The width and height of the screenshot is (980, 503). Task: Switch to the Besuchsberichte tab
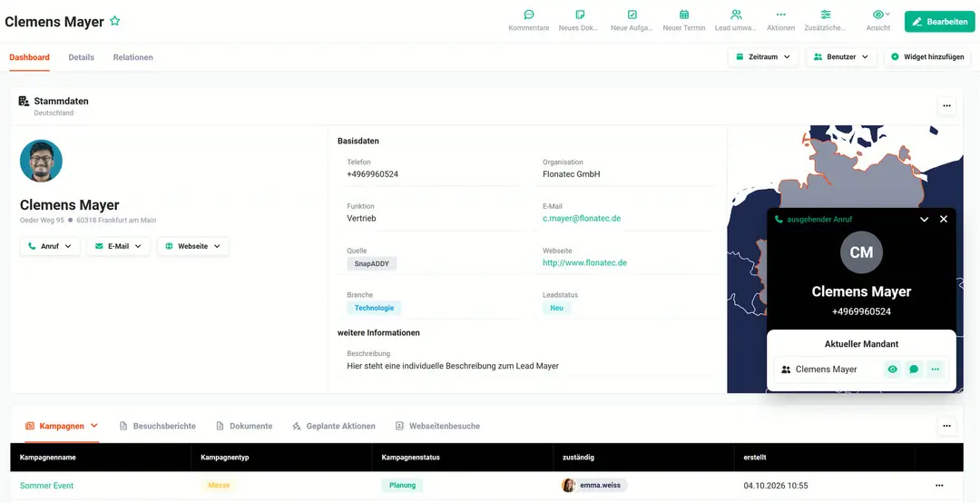158,426
